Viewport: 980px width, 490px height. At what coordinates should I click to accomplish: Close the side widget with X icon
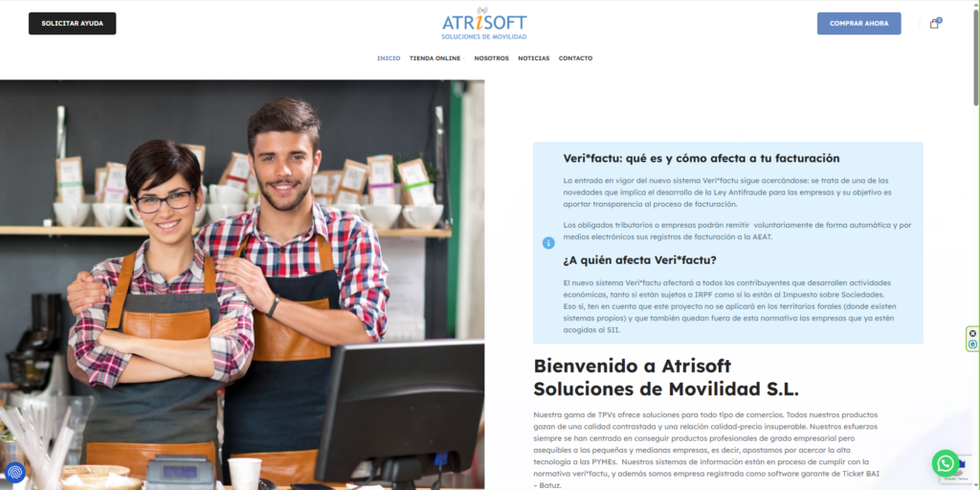pyautogui.click(x=972, y=334)
